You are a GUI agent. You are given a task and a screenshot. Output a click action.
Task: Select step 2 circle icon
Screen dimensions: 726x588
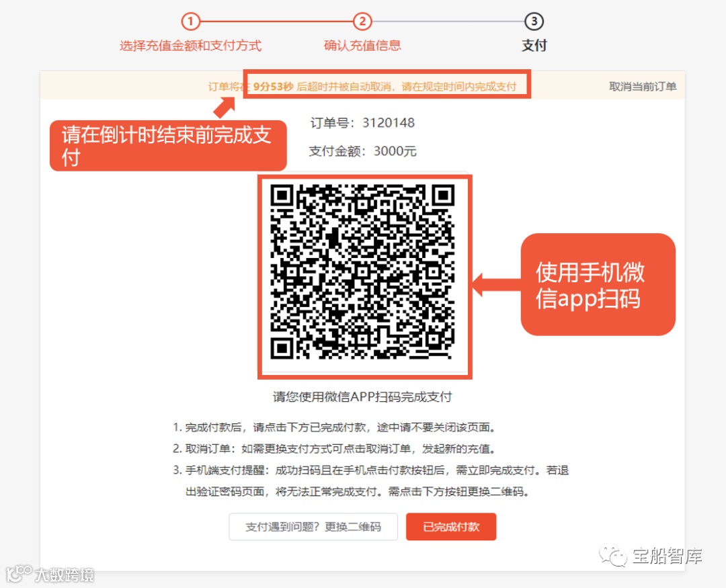click(x=362, y=22)
